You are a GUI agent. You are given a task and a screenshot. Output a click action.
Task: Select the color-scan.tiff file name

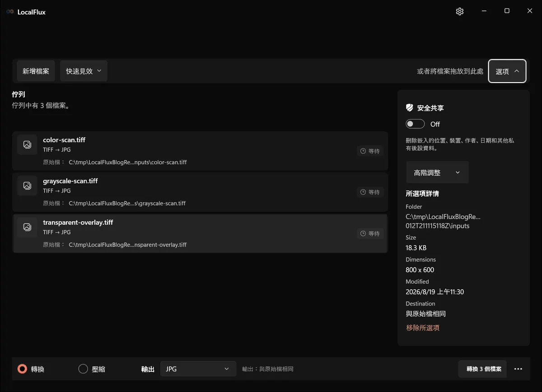tap(64, 140)
